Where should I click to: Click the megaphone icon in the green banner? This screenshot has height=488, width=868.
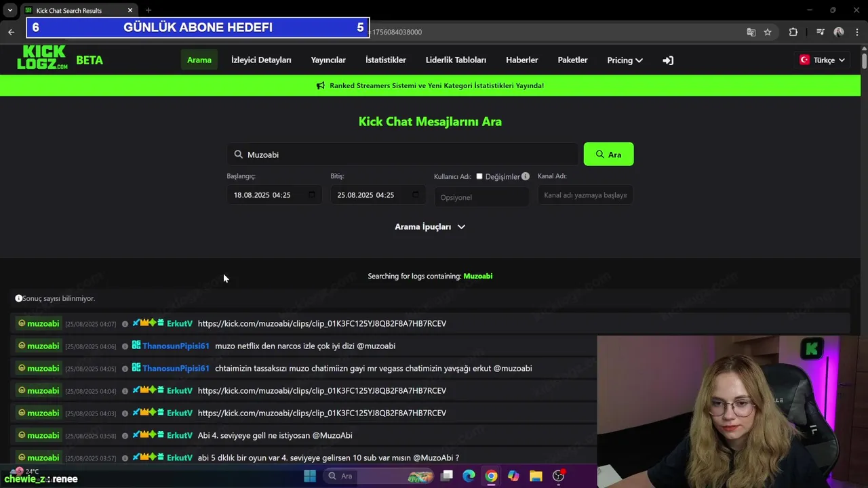point(321,85)
